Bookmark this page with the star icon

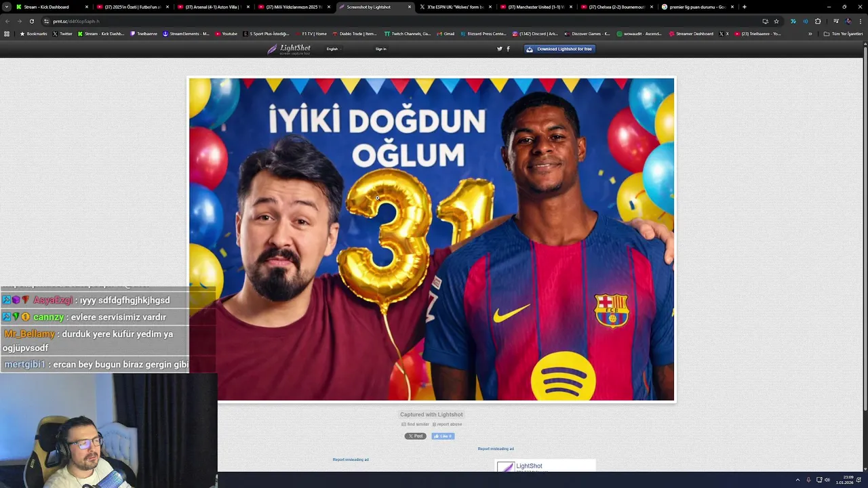(776, 21)
